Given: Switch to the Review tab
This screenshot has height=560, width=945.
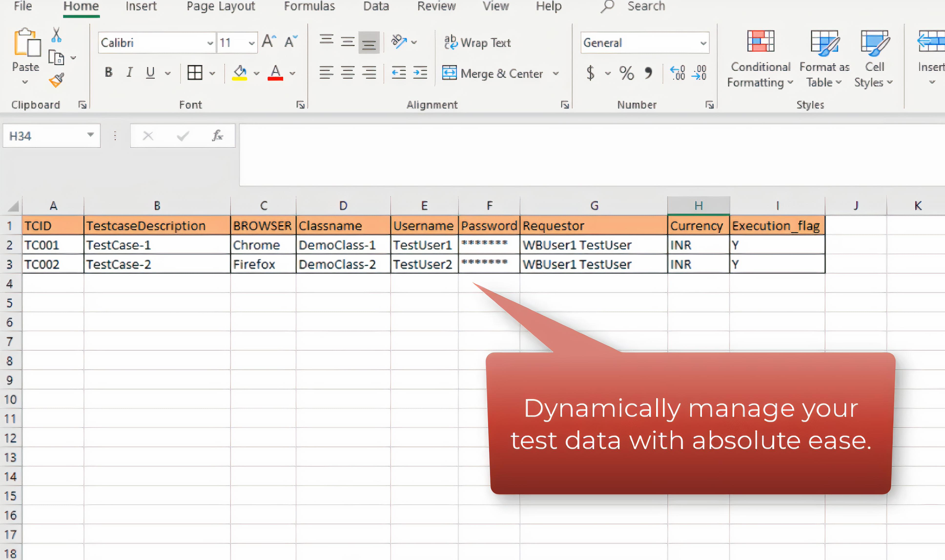Looking at the screenshot, I should pyautogui.click(x=436, y=6).
